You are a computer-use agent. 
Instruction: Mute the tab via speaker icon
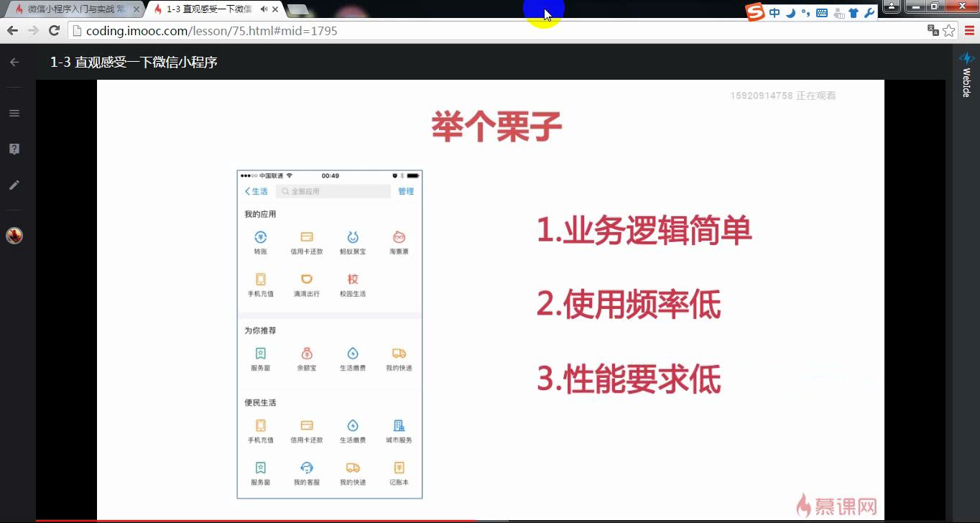coord(264,9)
